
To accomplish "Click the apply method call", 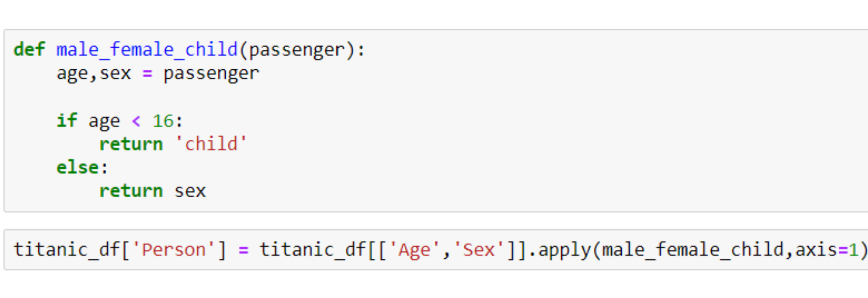I will pos(564,250).
